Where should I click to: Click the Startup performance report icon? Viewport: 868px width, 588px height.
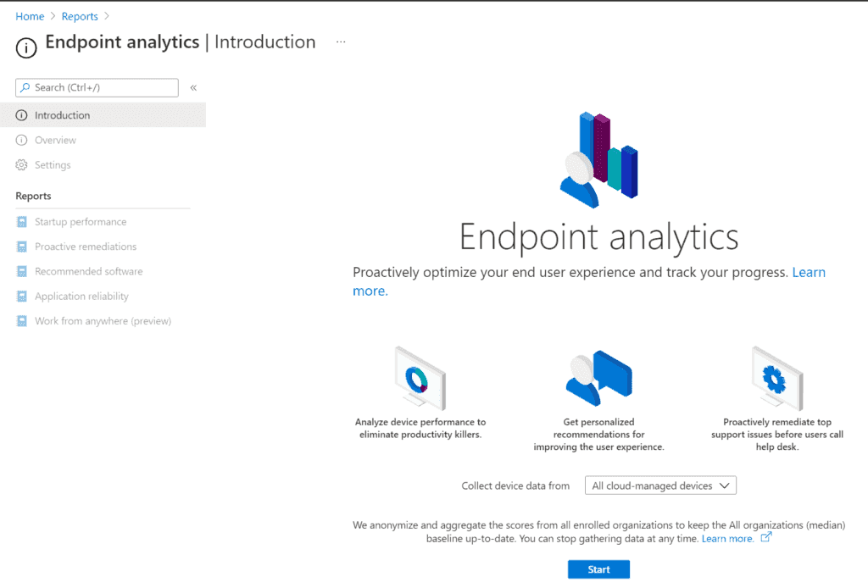tap(21, 222)
